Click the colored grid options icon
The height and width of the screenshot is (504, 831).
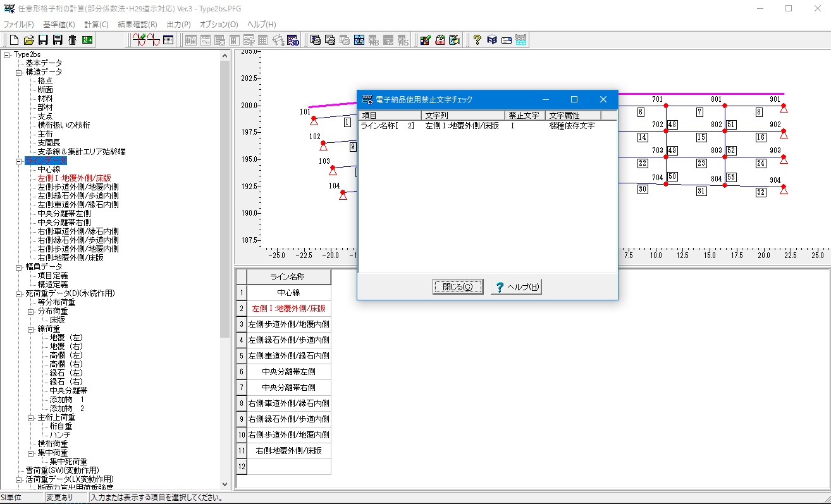click(426, 40)
